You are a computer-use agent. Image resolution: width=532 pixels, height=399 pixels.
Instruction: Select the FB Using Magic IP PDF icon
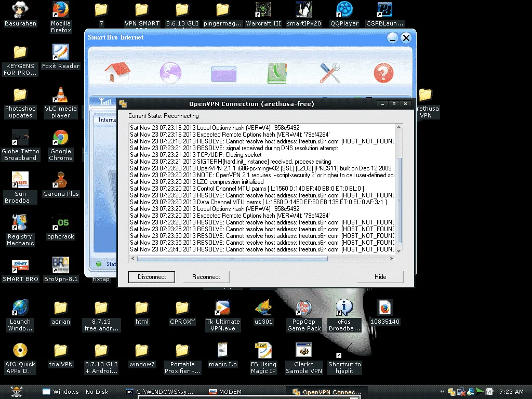pos(263,358)
